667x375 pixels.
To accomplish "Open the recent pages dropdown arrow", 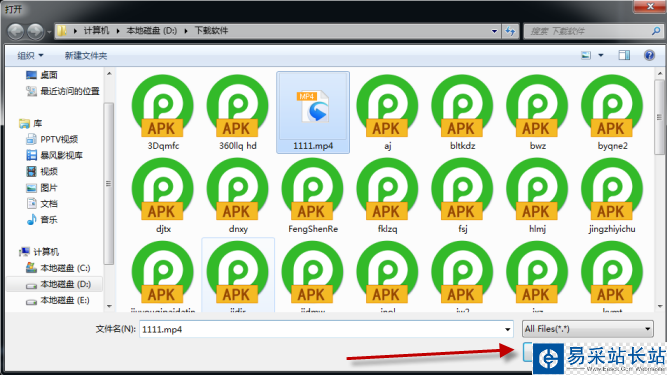I will click(x=49, y=31).
